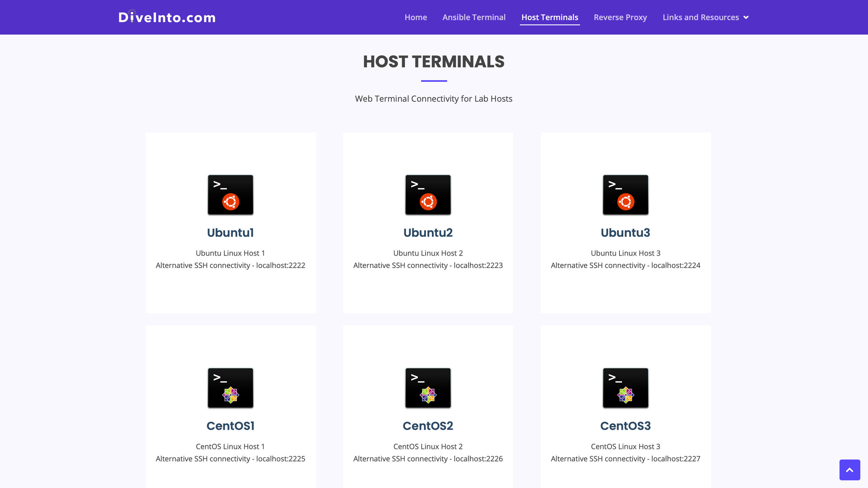This screenshot has height=488, width=868.
Task: Expand the Links and Resources chevron
Action: tap(746, 17)
